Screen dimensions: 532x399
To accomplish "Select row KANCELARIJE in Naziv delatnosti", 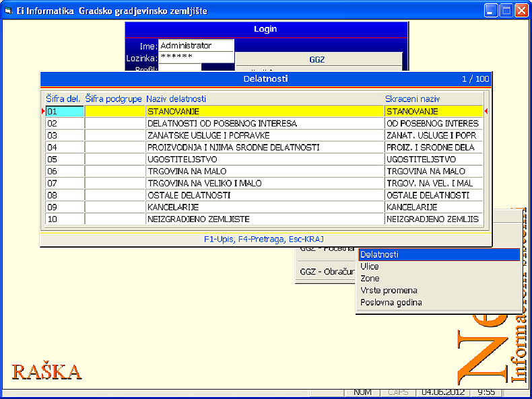I will coord(264,207).
